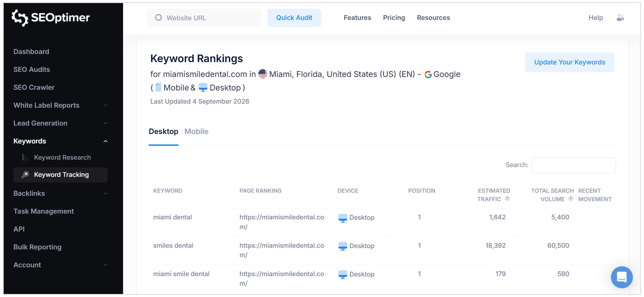Open page URL in miami smile dental row
The height and width of the screenshot is (297, 644).
(282, 279)
